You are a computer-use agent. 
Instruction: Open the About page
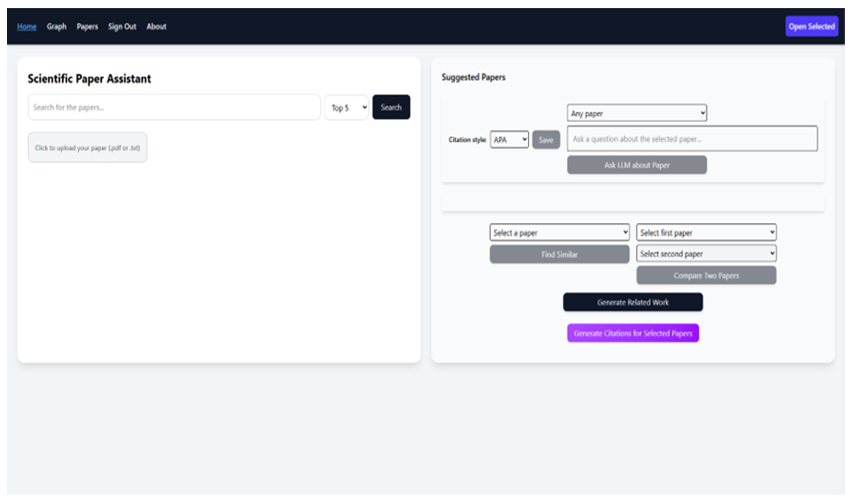pyautogui.click(x=156, y=26)
